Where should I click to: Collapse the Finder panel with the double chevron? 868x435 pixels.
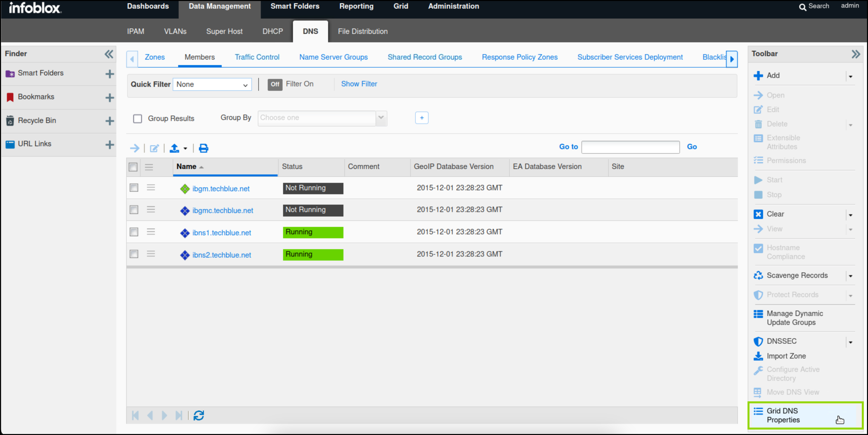(108, 54)
